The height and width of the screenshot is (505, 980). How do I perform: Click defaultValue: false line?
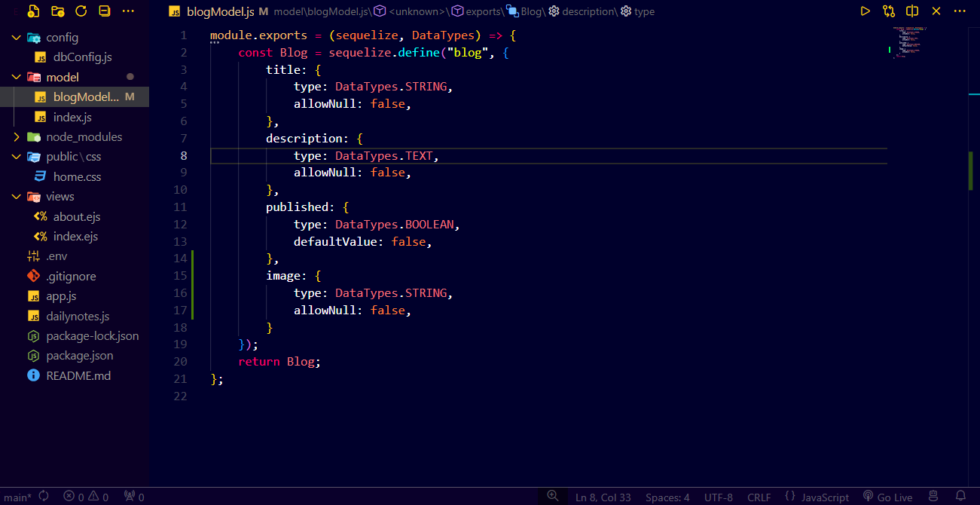[363, 242]
